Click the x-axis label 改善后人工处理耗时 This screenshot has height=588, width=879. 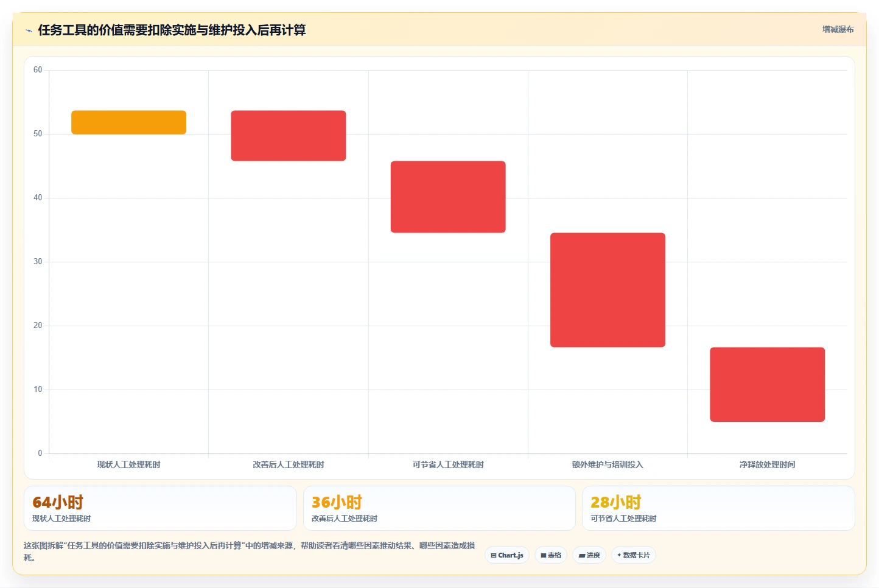click(289, 464)
